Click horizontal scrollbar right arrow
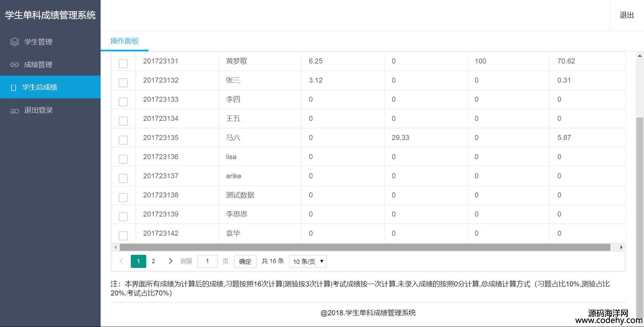The width and height of the screenshot is (644, 327). click(621, 247)
